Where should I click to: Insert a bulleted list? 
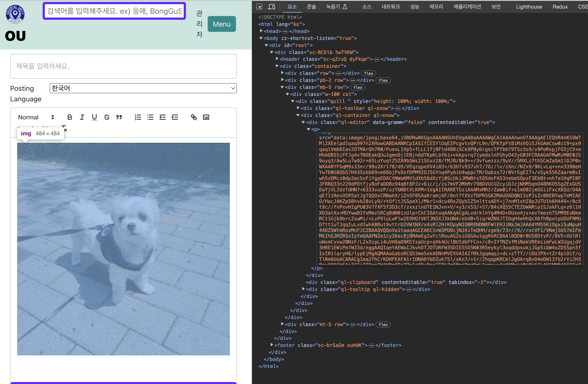(150, 117)
